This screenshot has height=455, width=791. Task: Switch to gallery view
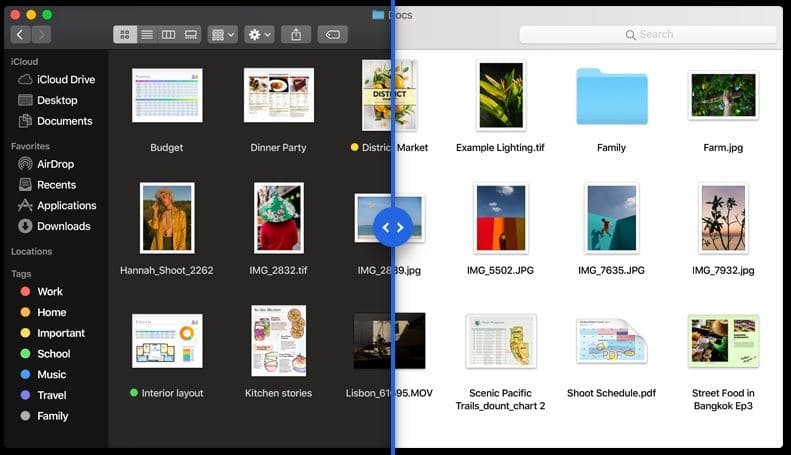[191, 34]
